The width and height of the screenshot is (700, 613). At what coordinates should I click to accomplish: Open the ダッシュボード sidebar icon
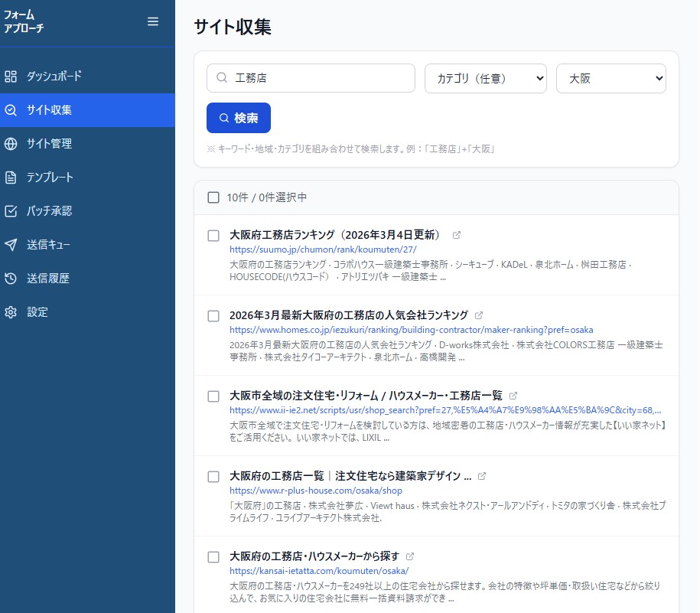pyautogui.click(x=11, y=76)
